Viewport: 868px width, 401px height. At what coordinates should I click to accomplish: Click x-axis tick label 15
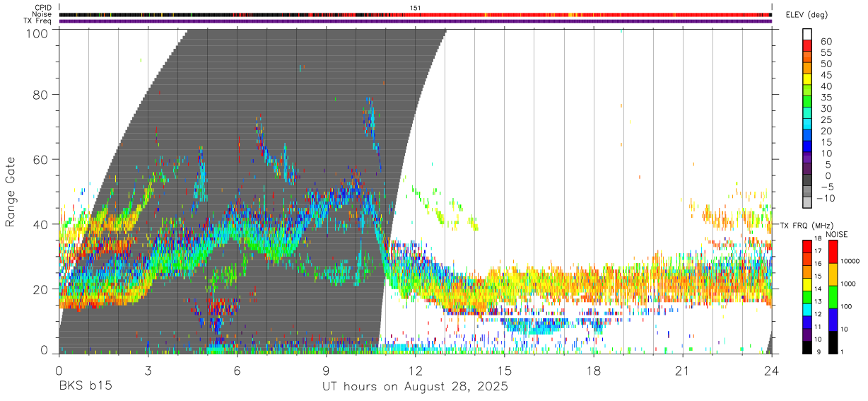click(x=505, y=371)
